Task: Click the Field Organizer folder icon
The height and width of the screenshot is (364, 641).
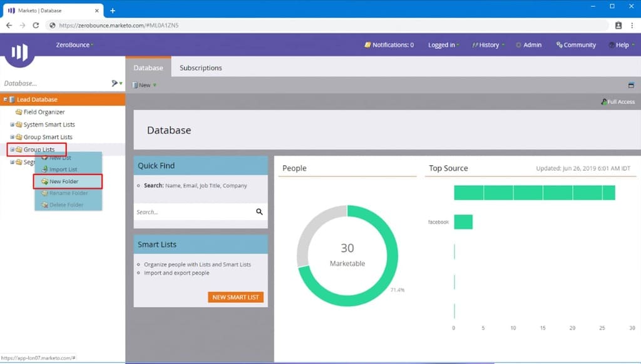Action: (18, 112)
